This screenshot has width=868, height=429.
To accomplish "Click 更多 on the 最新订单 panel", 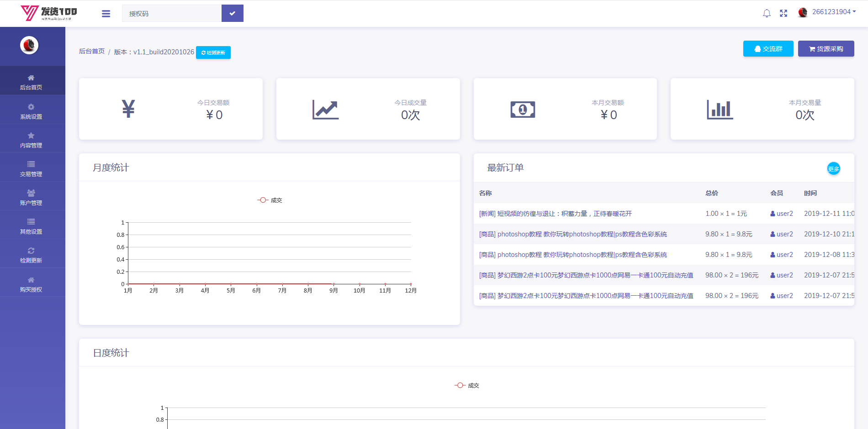I will (x=833, y=168).
